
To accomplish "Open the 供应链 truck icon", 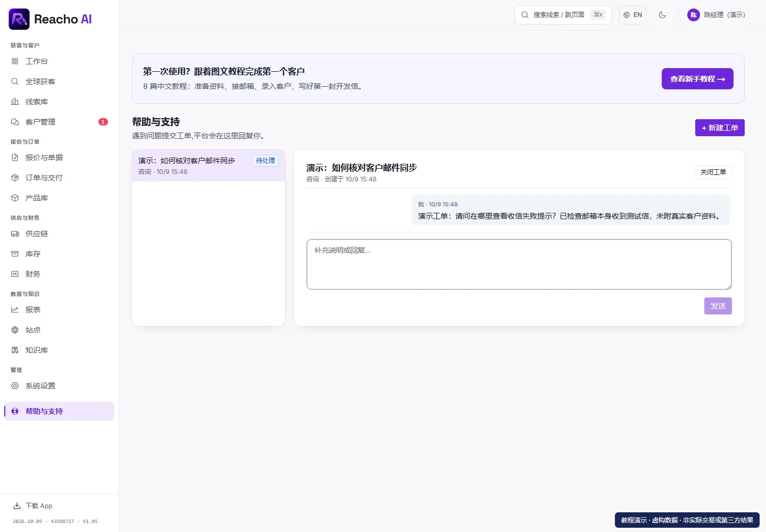I will (15, 234).
